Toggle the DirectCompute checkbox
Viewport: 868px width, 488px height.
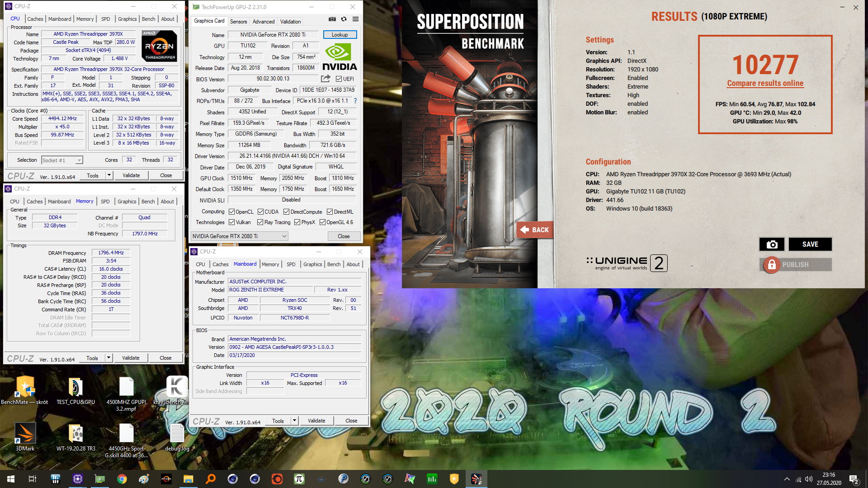click(286, 212)
